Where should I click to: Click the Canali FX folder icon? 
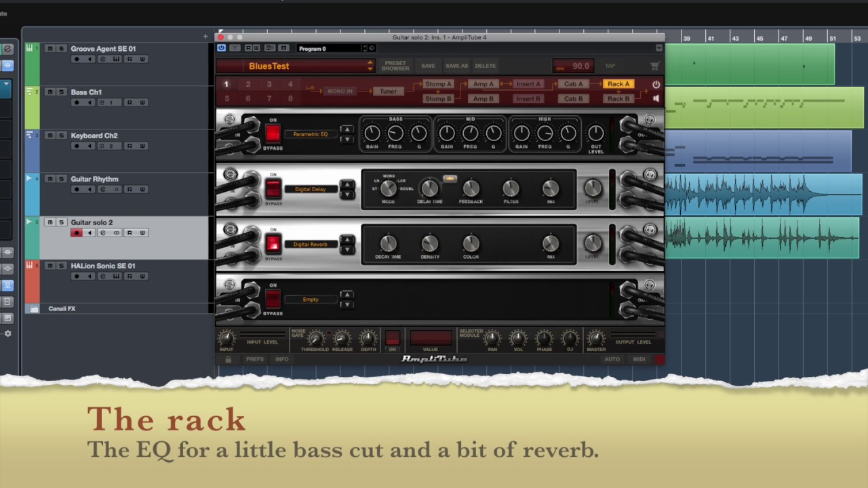[x=33, y=308]
